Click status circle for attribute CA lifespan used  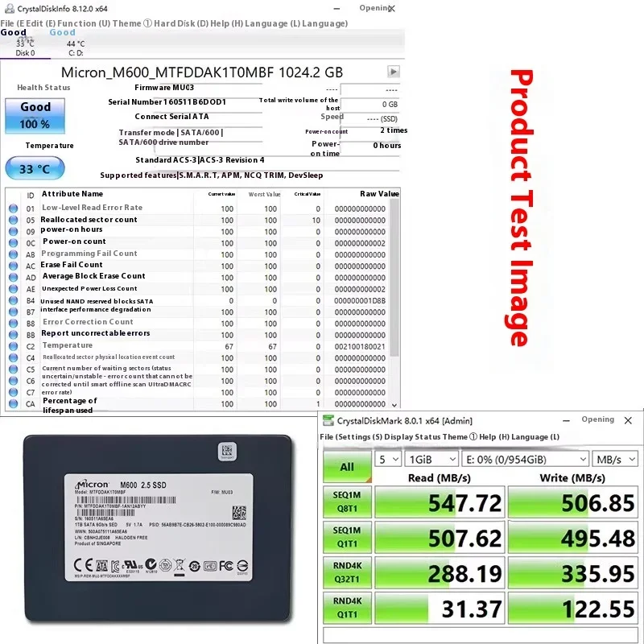click(13, 404)
